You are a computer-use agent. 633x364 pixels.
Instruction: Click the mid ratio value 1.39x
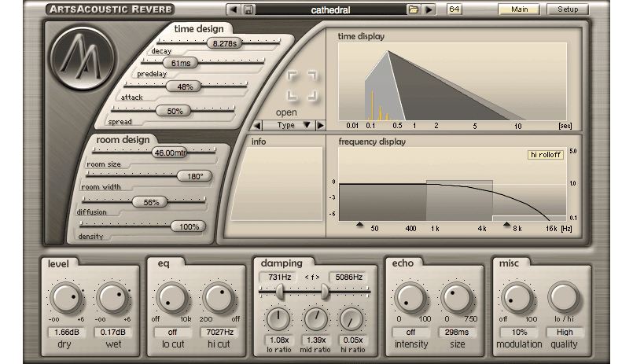(315, 340)
